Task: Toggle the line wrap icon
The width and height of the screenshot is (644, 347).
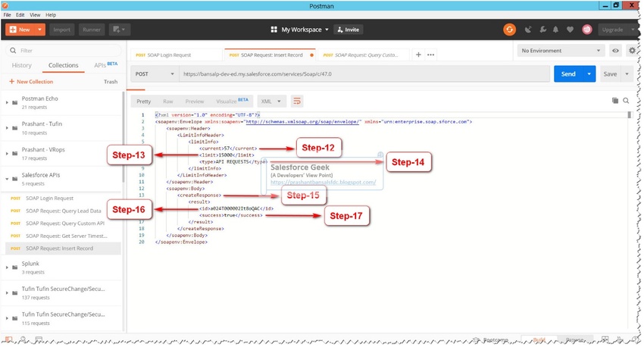Action: click(297, 101)
